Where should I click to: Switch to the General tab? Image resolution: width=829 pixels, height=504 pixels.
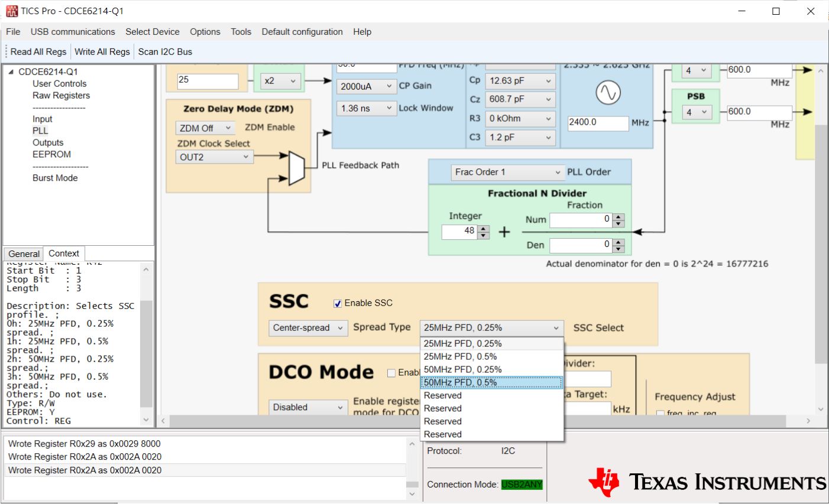(24, 254)
